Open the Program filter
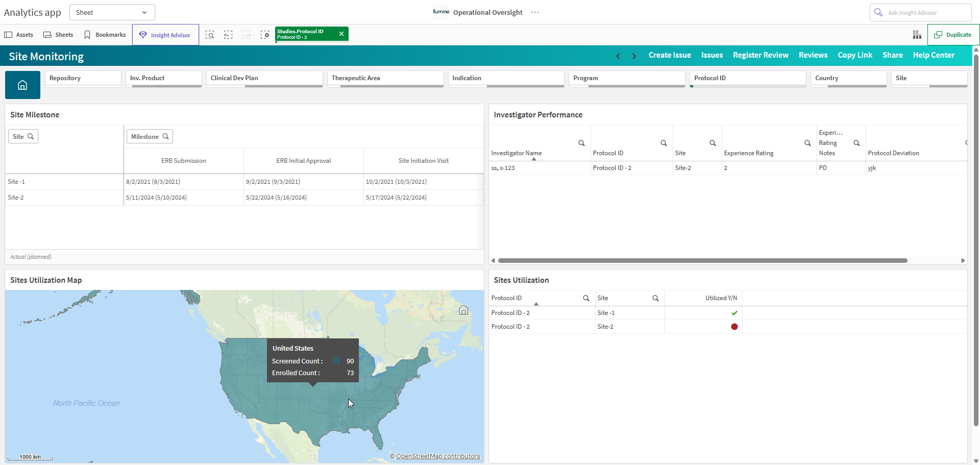The image size is (980, 465). click(627, 79)
